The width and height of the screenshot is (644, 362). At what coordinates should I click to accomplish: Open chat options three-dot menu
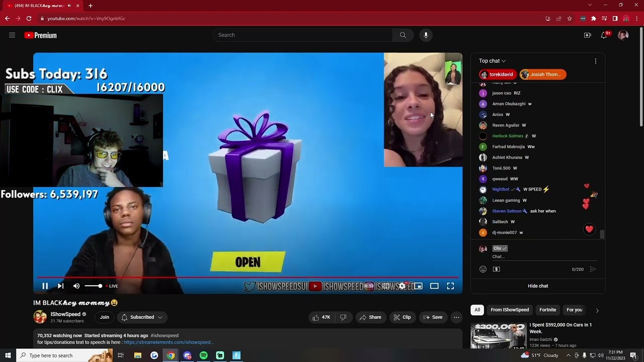pos(596,61)
